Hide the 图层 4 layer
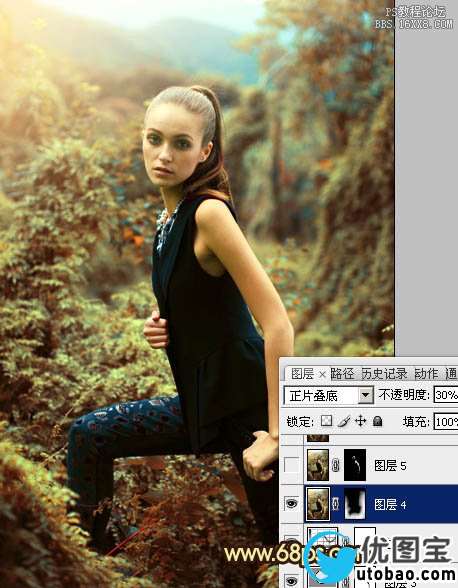Viewport: 458px width, 588px height. point(292,504)
